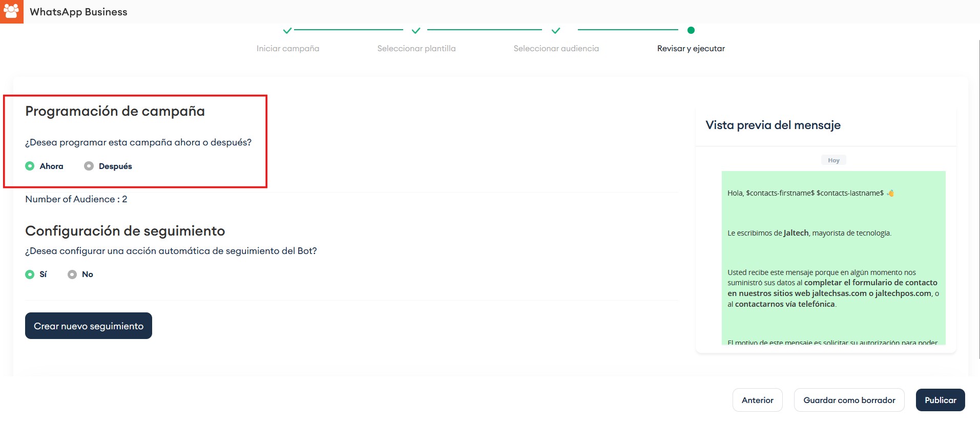This screenshot has width=980, height=423.
Task: Click the Iniciar campaña checkmark step icon
Action: [287, 31]
